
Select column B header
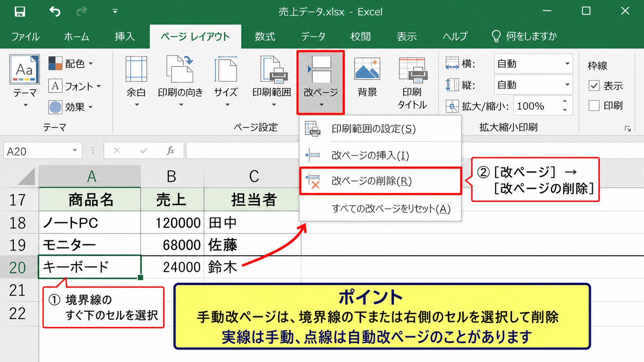[172, 177]
